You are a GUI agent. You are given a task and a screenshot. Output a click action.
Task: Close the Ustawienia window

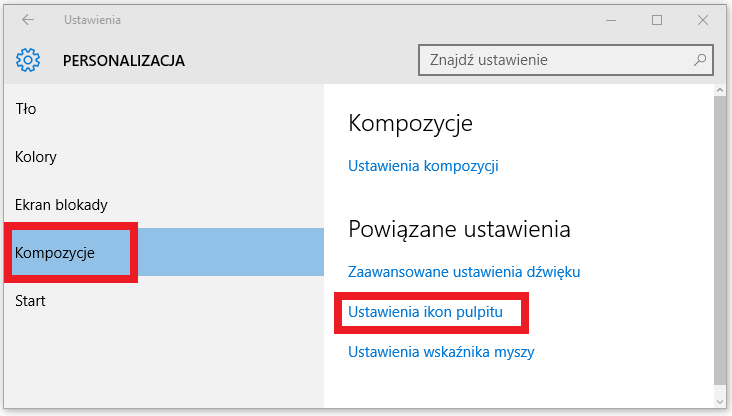pos(703,20)
